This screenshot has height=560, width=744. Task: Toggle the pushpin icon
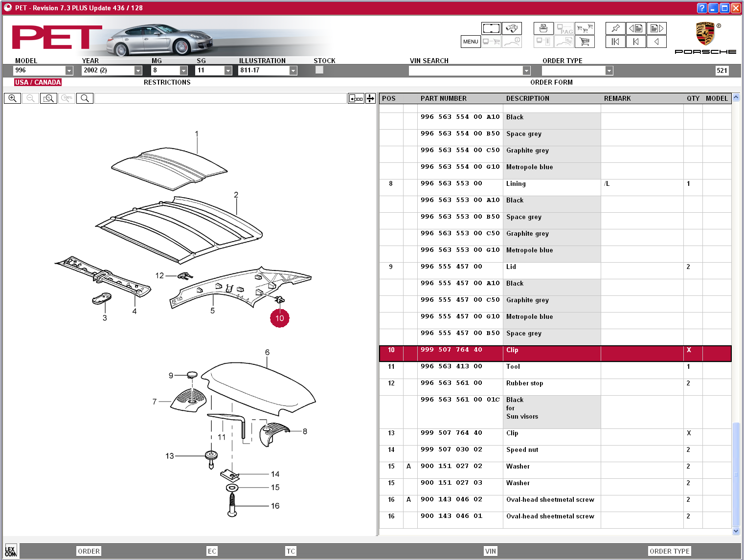click(x=615, y=28)
